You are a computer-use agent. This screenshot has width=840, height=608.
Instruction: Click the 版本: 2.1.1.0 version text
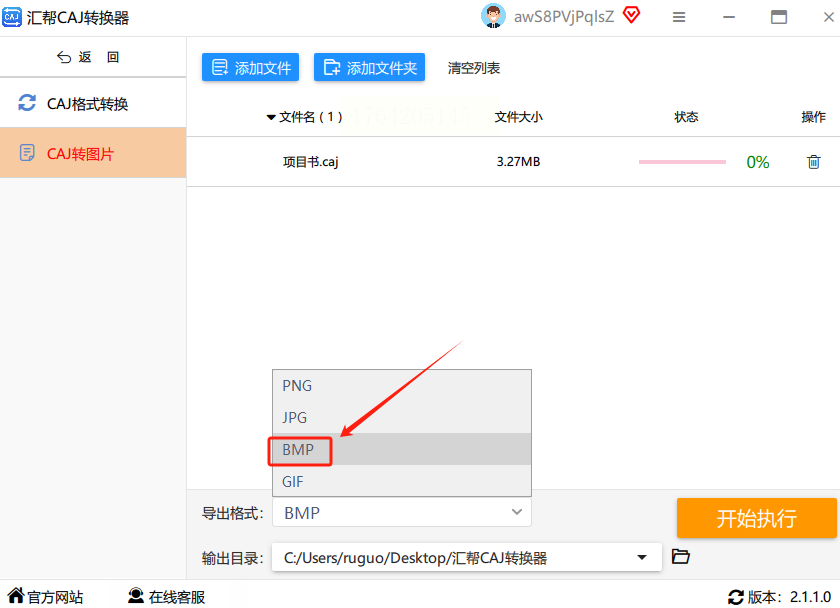[x=789, y=597]
